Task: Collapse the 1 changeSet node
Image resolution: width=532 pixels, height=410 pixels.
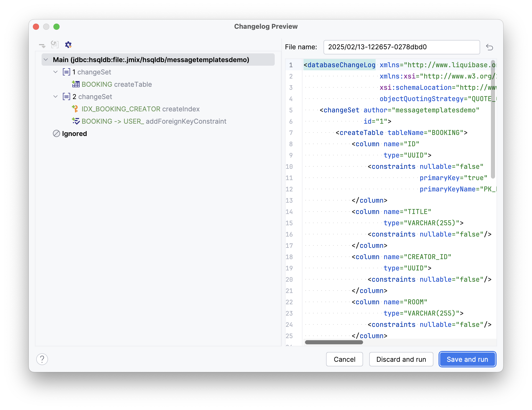Action: pyautogui.click(x=55, y=72)
